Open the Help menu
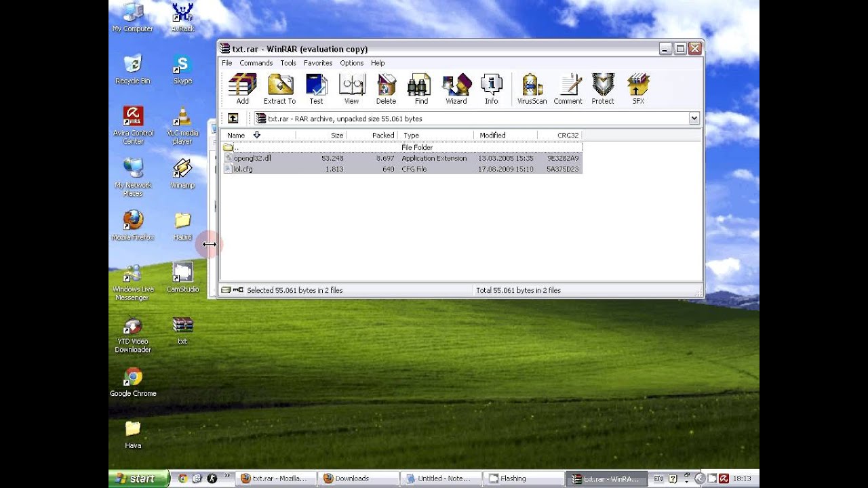This screenshot has height=488, width=868. click(378, 63)
